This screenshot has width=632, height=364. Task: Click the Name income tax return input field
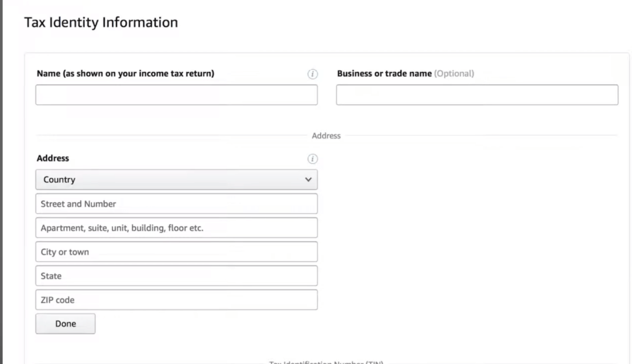pyautogui.click(x=176, y=94)
